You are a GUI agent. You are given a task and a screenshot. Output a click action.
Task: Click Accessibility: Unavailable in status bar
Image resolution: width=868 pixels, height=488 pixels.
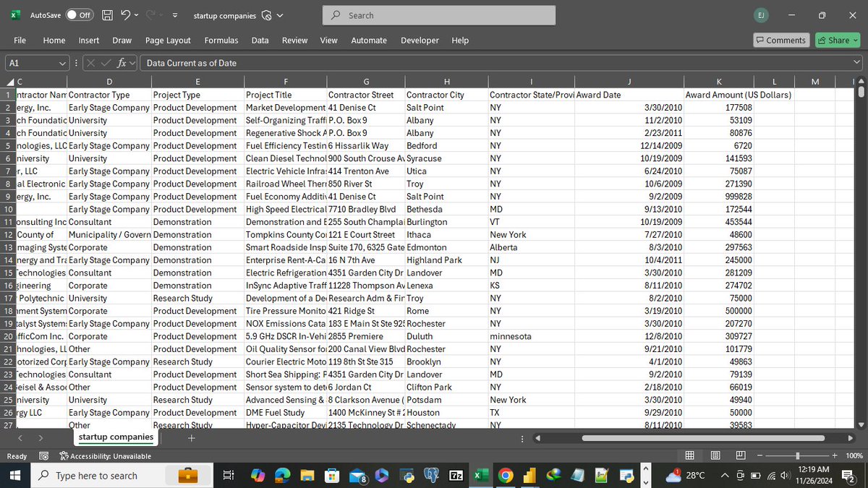[x=106, y=456]
